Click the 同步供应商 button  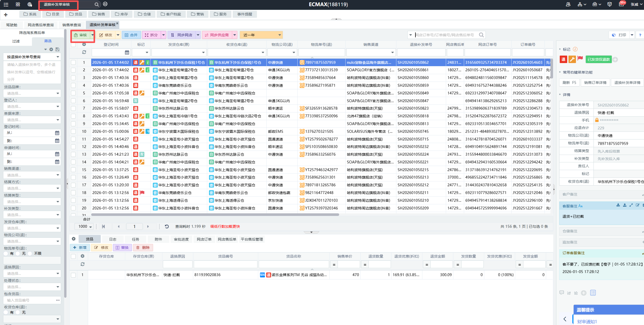pos(217,35)
